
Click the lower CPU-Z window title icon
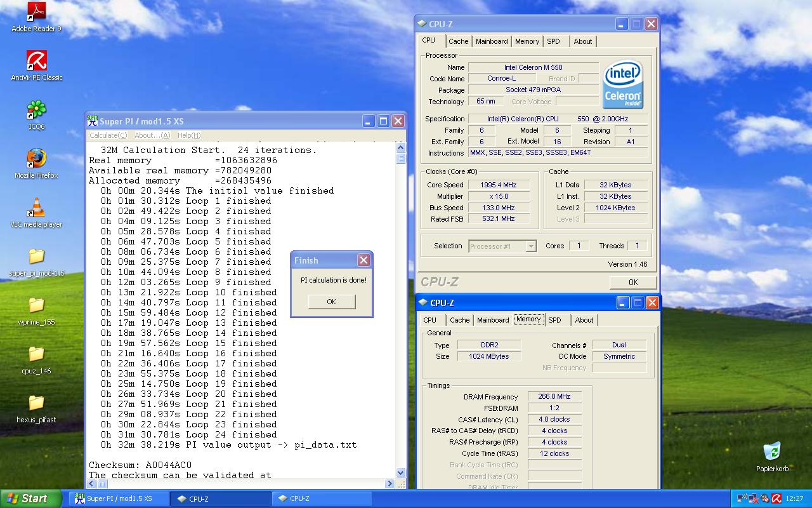coord(424,303)
